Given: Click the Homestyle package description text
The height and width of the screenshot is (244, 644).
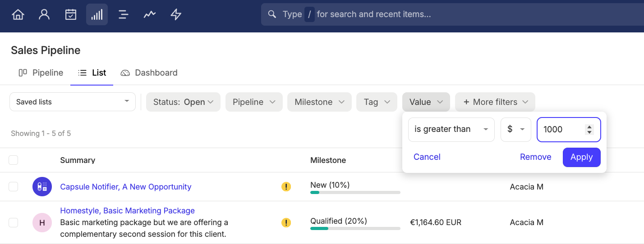Looking at the screenshot, I should coord(144,228).
